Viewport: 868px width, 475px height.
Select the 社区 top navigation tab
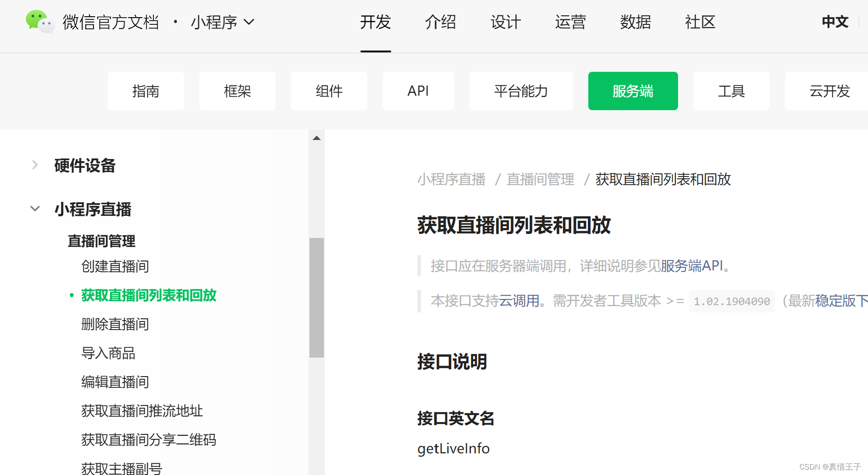(x=700, y=22)
